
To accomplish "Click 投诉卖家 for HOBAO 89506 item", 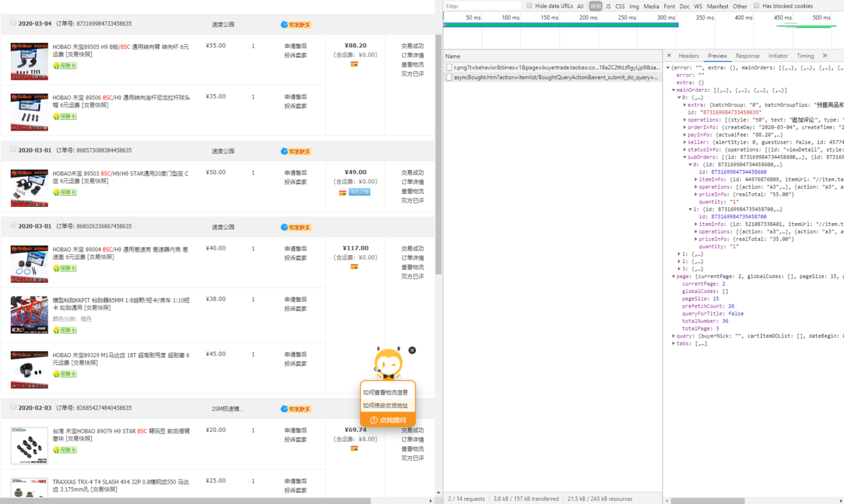I will tap(295, 106).
